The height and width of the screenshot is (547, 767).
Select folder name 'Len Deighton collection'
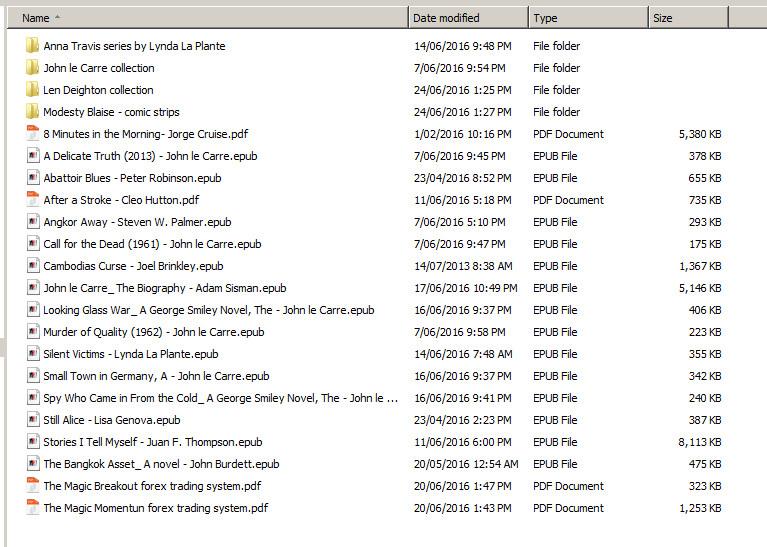[x=98, y=90]
